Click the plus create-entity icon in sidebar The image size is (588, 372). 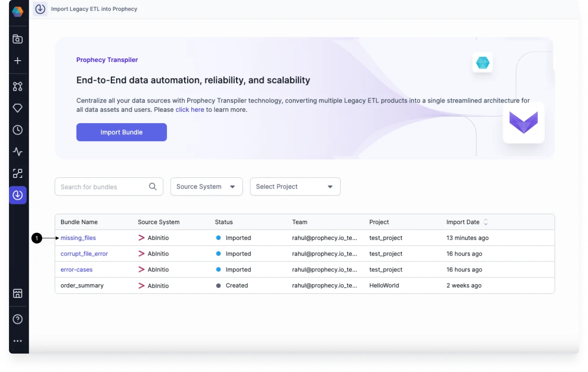coord(18,61)
